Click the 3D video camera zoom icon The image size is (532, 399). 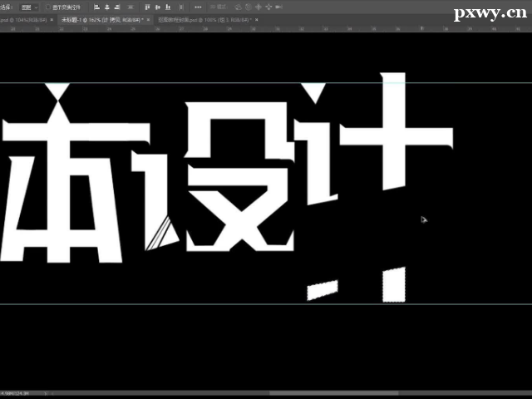(x=281, y=7)
